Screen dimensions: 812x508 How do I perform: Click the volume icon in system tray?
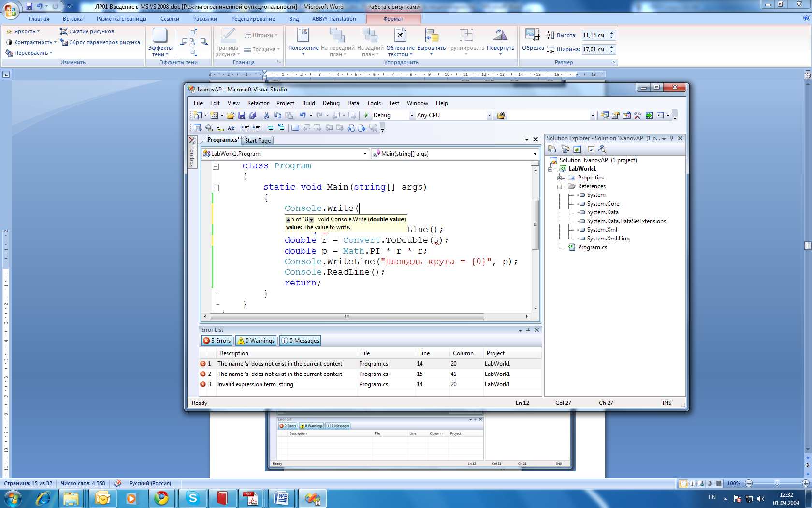coord(761,498)
